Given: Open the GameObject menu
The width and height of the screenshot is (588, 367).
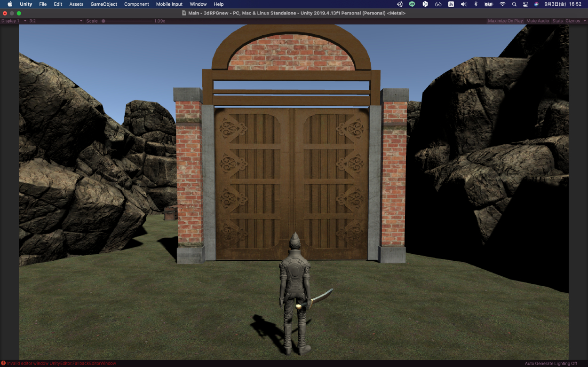Looking at the screenshot, I should [x=103, y=4].
